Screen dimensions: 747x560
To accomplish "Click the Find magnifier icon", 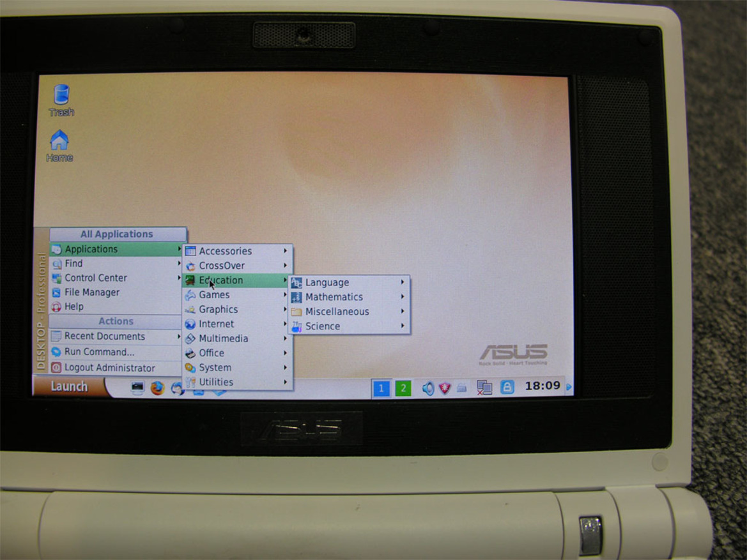I will pyautogui.click(x=57, y=264).
